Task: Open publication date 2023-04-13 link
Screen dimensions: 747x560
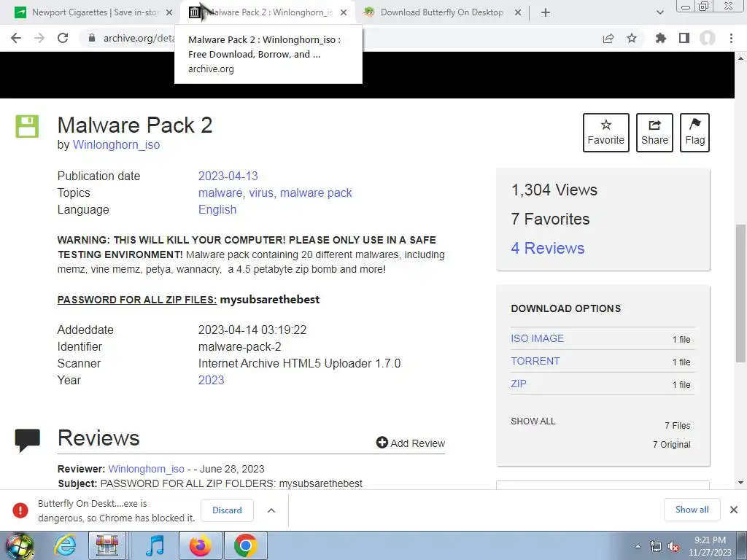Action: (228, 176)
